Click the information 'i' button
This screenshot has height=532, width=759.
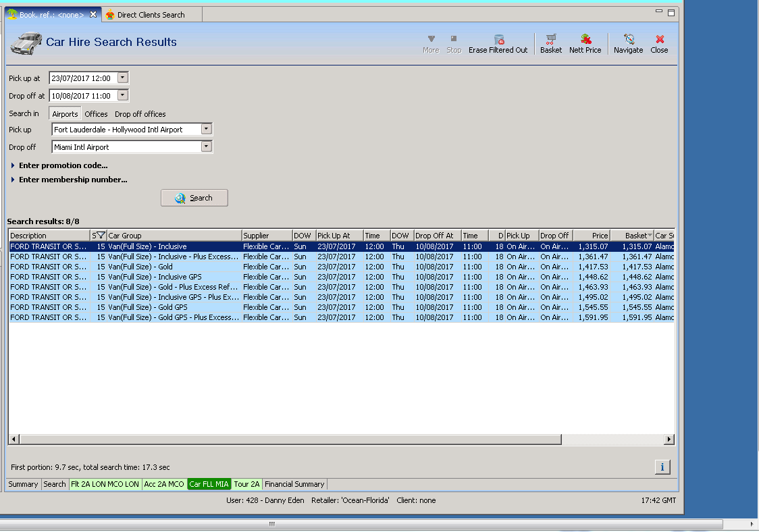click(x=662, y=467)
